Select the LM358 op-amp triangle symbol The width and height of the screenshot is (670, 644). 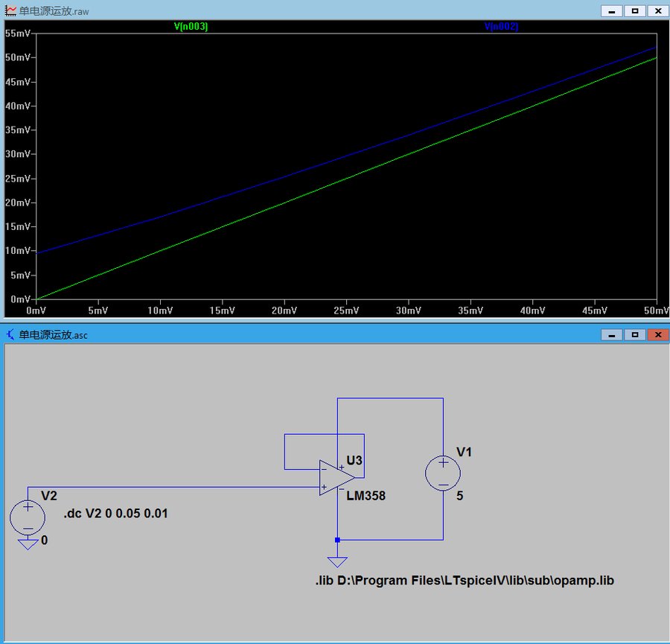coord(336,478)
